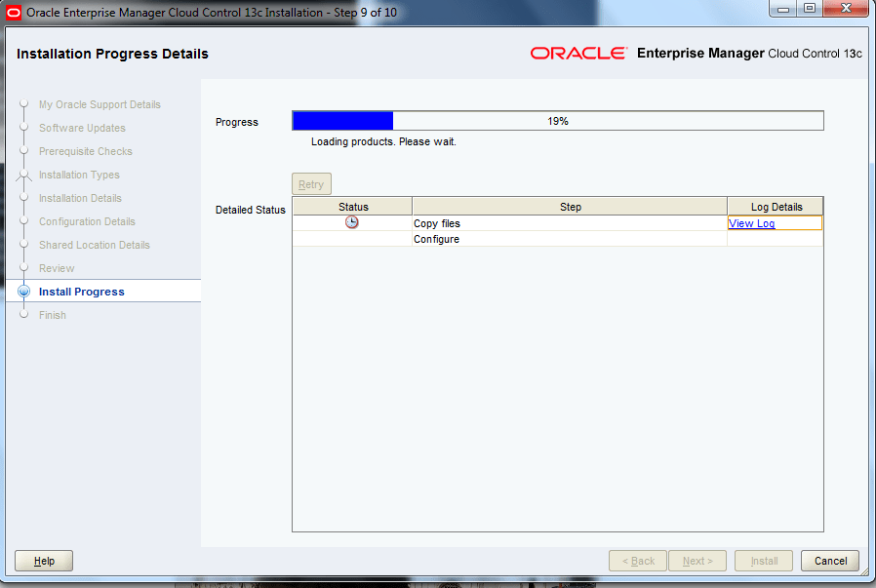Click the Retry button
This screenshot has width=876, height=588.
311,183
